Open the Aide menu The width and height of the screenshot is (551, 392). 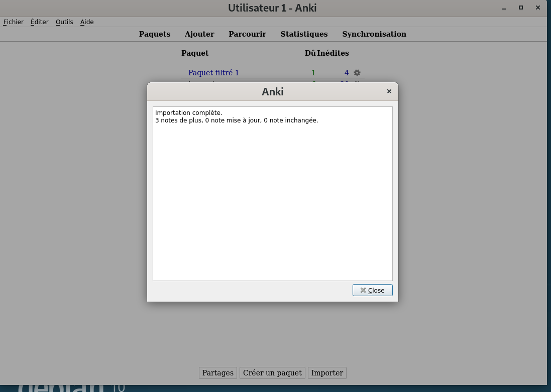coord(87,22)
